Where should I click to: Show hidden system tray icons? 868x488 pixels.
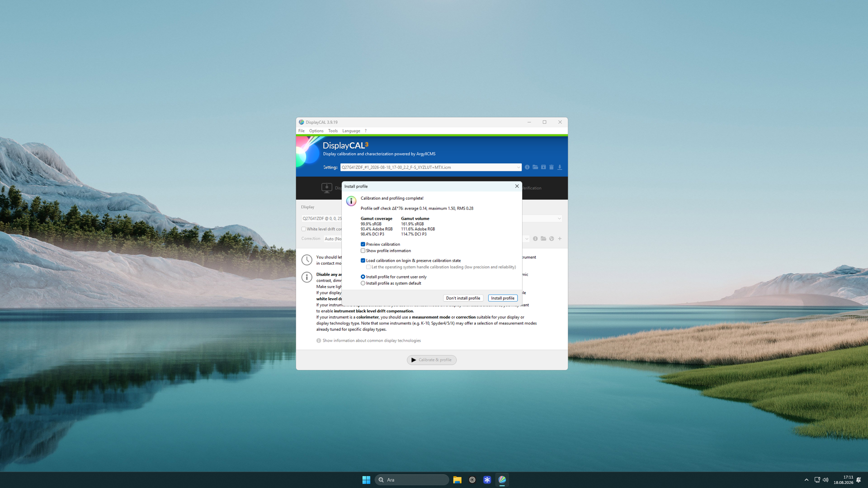pyautogui.click(x=807, y=480)
